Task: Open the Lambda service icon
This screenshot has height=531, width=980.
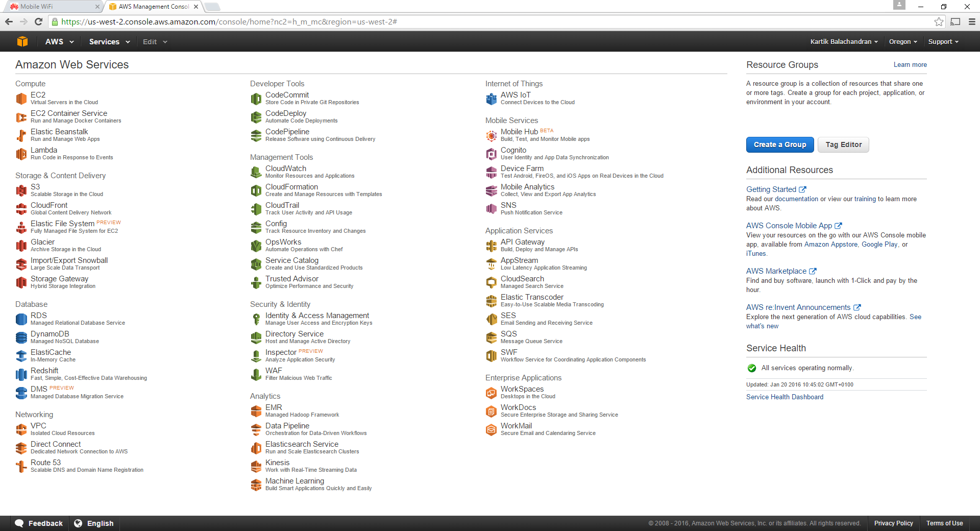Action: click(x=21, y=154)
